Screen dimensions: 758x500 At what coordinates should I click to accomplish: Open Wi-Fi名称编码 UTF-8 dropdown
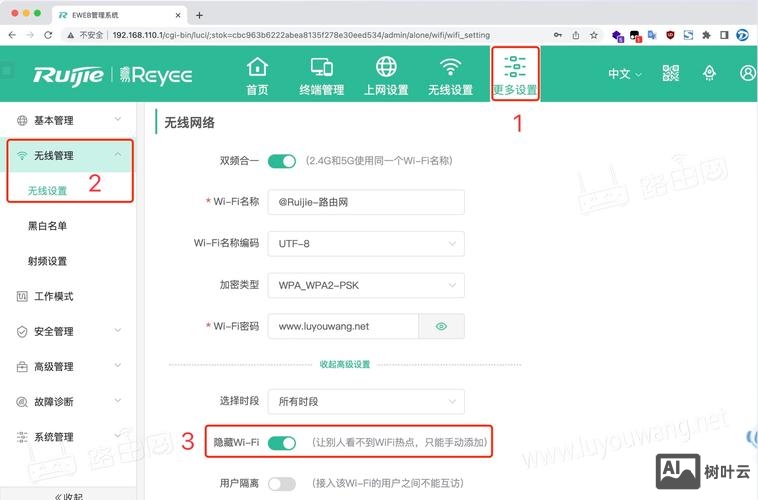366,244
